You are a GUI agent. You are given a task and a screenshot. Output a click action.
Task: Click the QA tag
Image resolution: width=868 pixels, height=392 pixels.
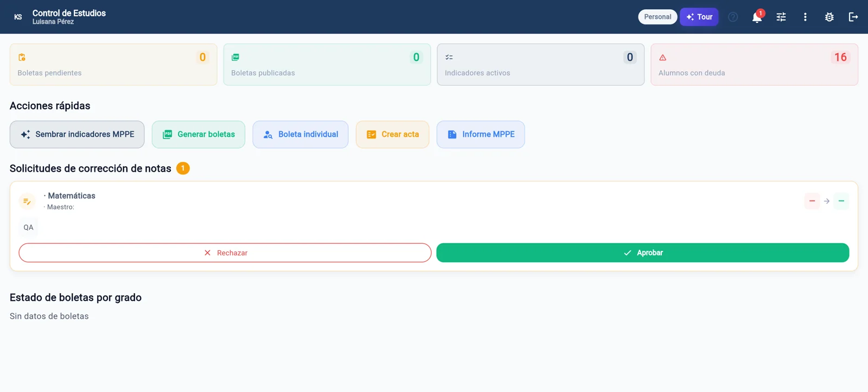(28, 227)
